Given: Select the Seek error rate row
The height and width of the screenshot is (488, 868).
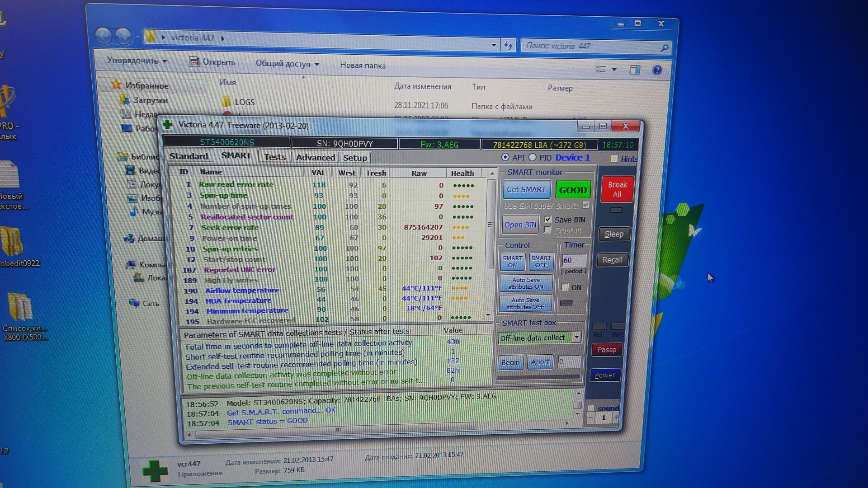Looking at the screenshot, I should click(x=330, y=227).
